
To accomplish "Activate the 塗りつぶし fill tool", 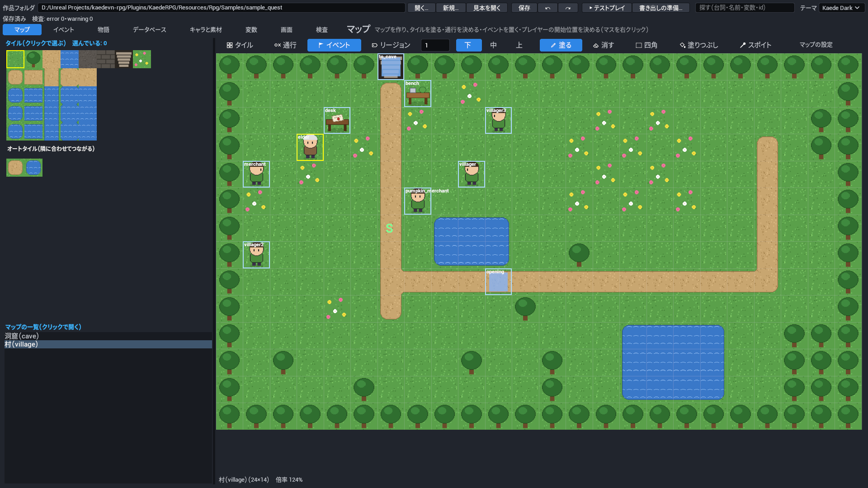I will pos(699,45).
